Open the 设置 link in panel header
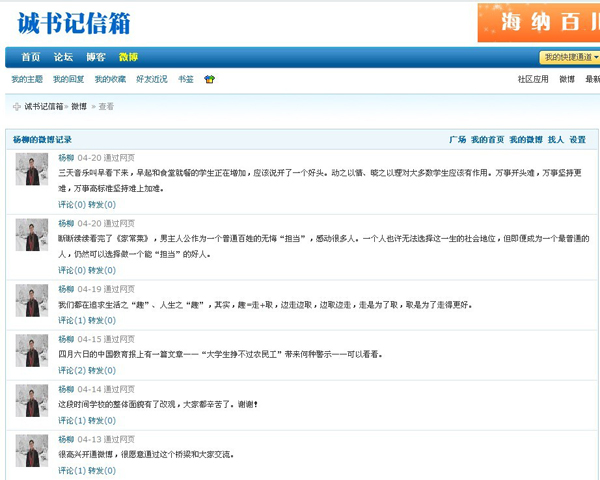Viewport: 600px width, 480px height. (577, 140)
